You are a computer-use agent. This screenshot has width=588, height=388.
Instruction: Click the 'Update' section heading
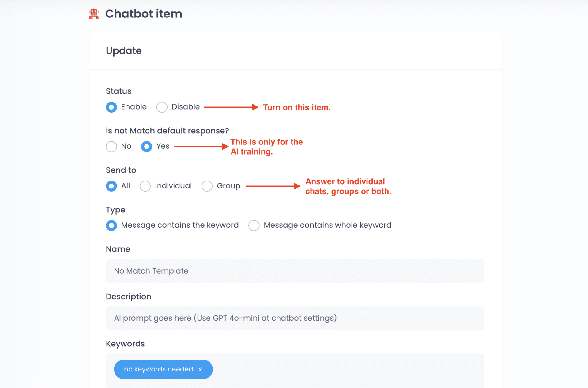pos(124,51)
